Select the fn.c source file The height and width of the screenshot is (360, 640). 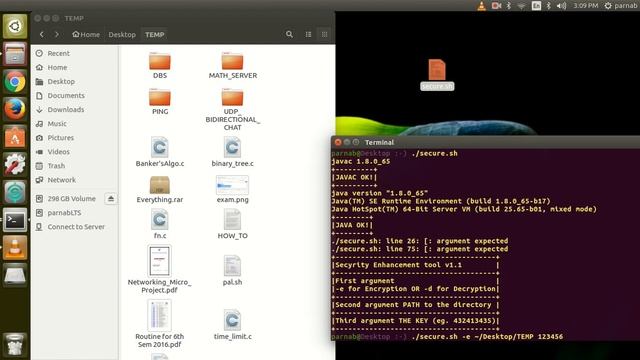[160, 224]
